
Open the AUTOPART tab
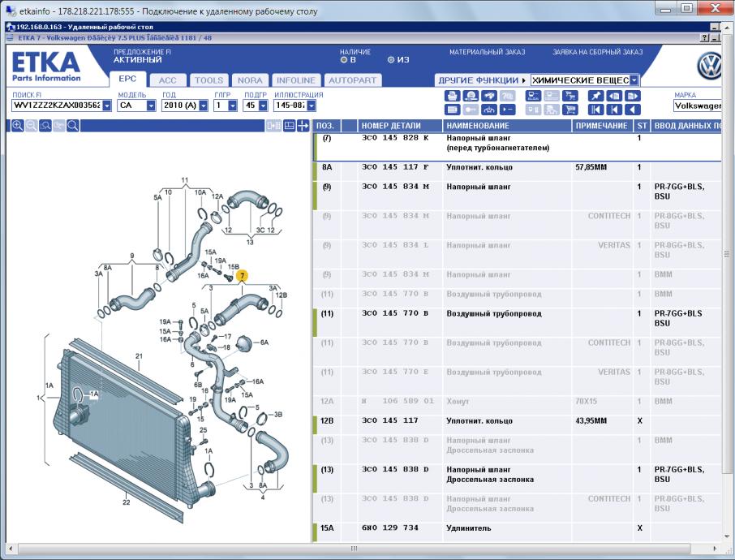click(x=353, y=80)
